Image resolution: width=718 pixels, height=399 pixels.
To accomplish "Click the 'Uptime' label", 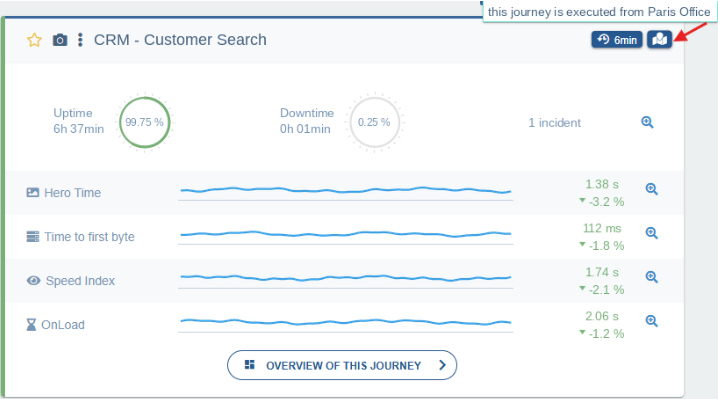I will tap(73, 113).
